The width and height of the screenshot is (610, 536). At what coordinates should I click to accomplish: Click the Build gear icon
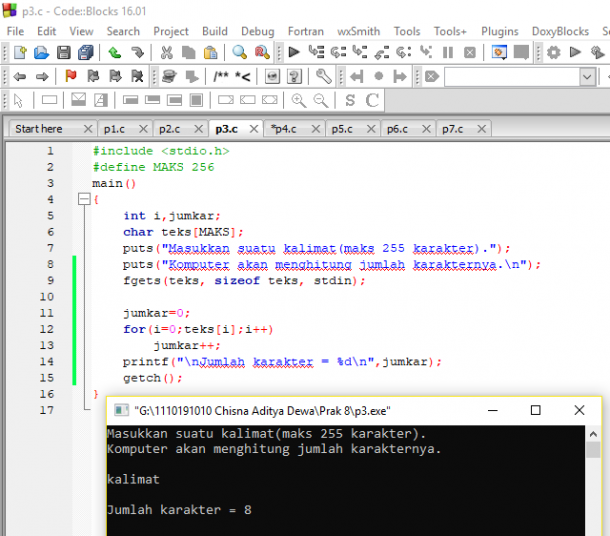554,52
